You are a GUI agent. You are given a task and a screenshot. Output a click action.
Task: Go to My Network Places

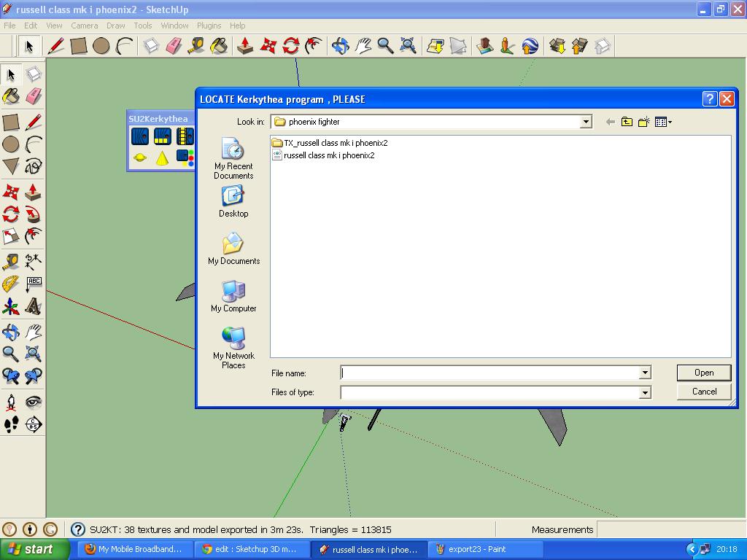pos(233,348)
